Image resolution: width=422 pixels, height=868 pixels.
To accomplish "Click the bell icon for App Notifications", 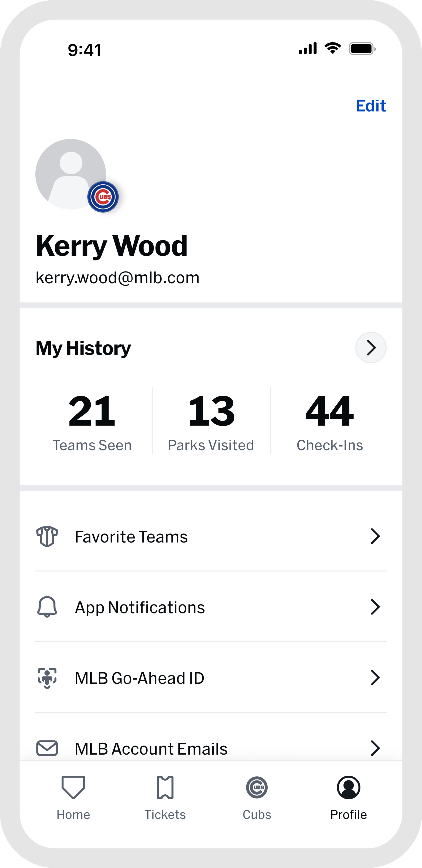I will [47, 607].
